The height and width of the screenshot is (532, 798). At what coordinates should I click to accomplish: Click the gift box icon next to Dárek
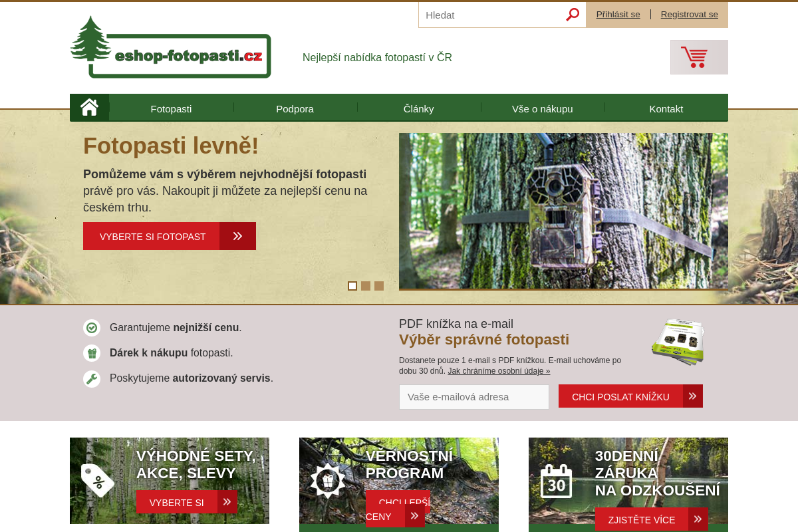[92, 352]
